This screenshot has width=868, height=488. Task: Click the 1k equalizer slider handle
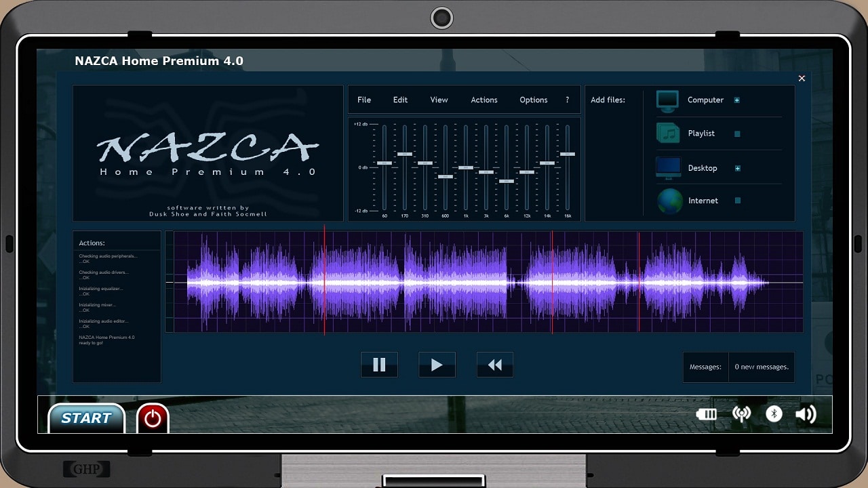pos(465,167)
